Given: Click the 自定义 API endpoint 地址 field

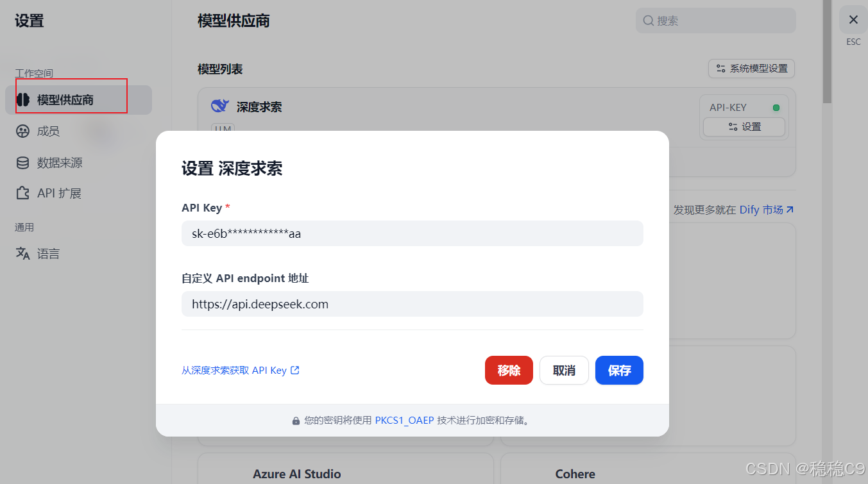Looking at the screenshot, I should coord(413,304).
